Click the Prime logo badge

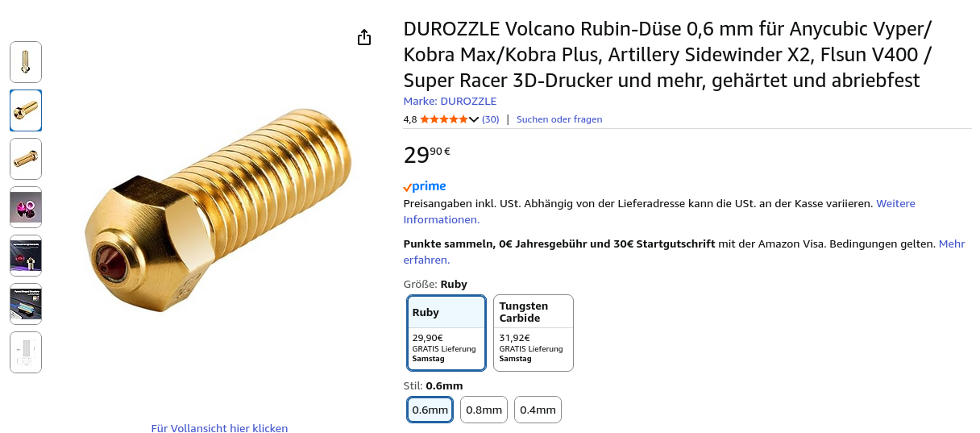(425, 186)
